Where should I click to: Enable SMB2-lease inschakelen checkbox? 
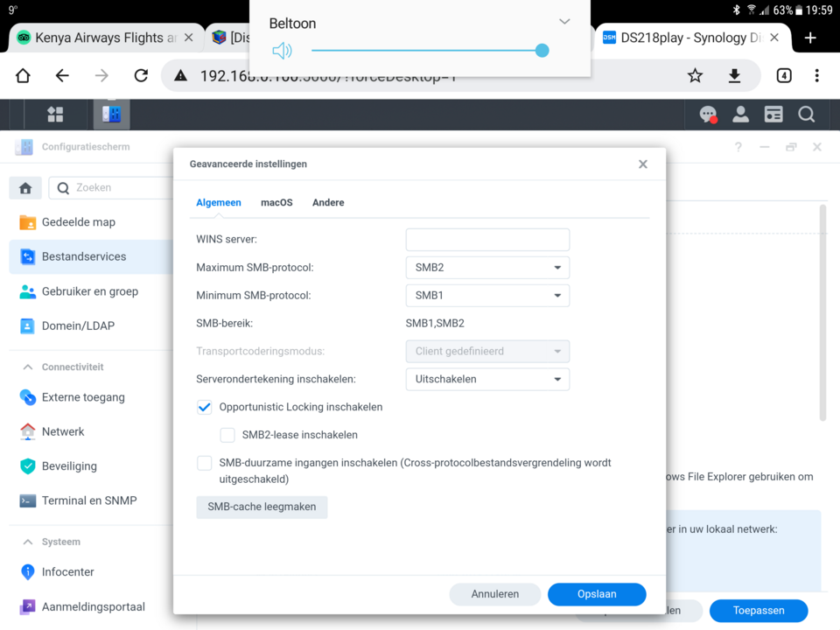[227, 435]
